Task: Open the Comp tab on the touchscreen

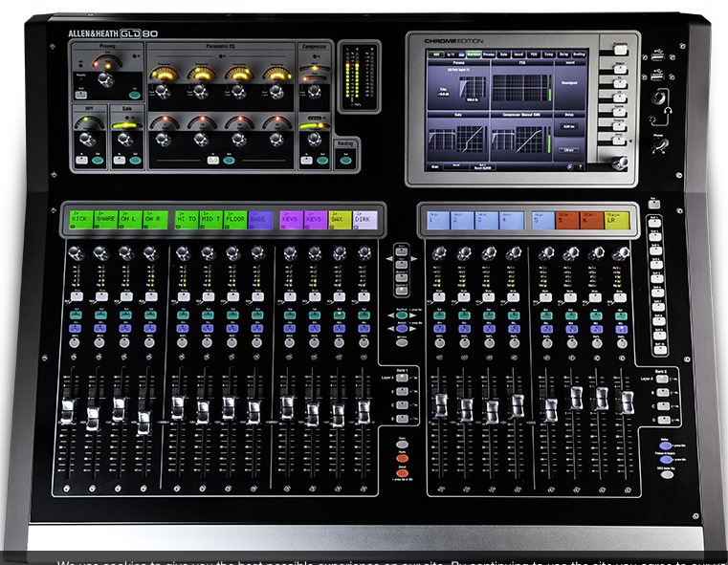Action: 549,54
